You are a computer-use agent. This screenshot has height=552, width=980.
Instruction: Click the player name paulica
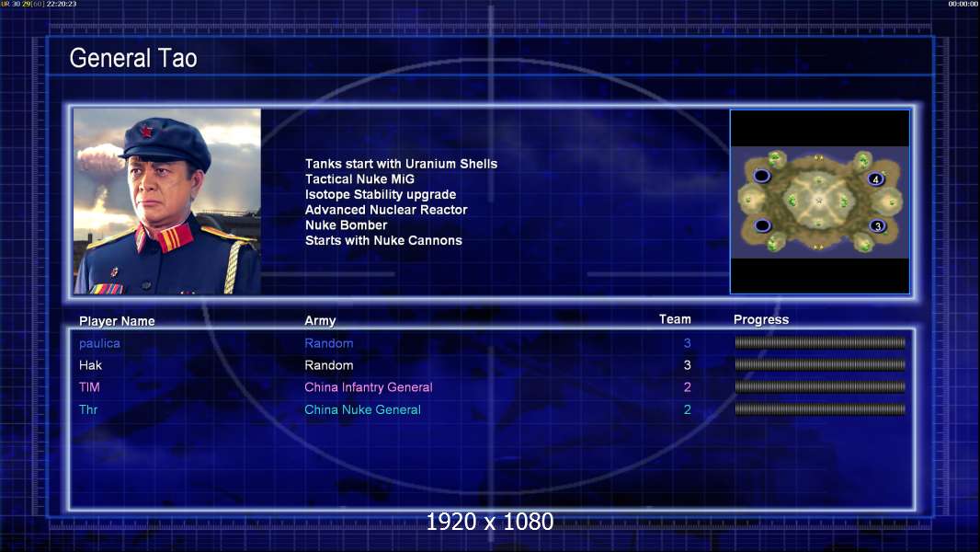(x=99, y=343)
